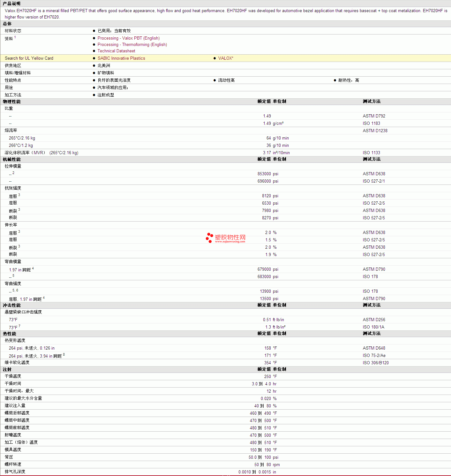Click the 8120 psi tensile strength value

(270, 196)
